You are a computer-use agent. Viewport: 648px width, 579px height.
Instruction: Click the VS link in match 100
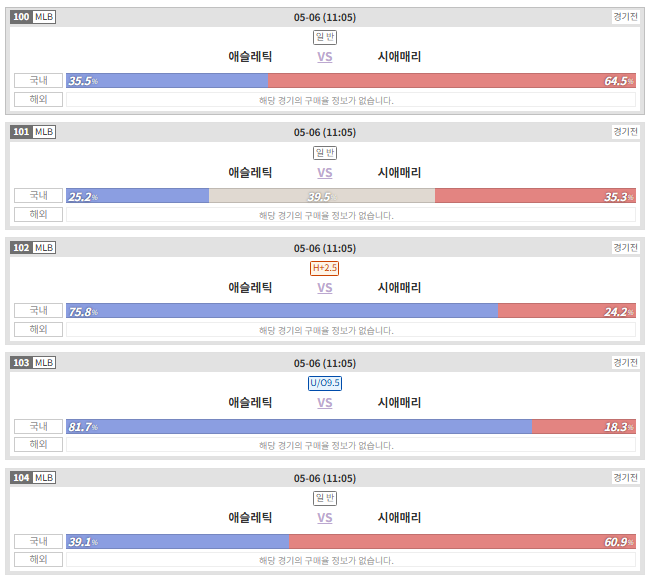coord(324,57)
